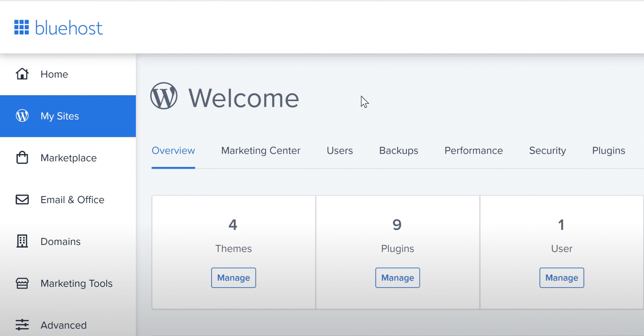Select My Sites in the sidebar
The width and height of the screenshot is (644, 336).
click(68, 116)
